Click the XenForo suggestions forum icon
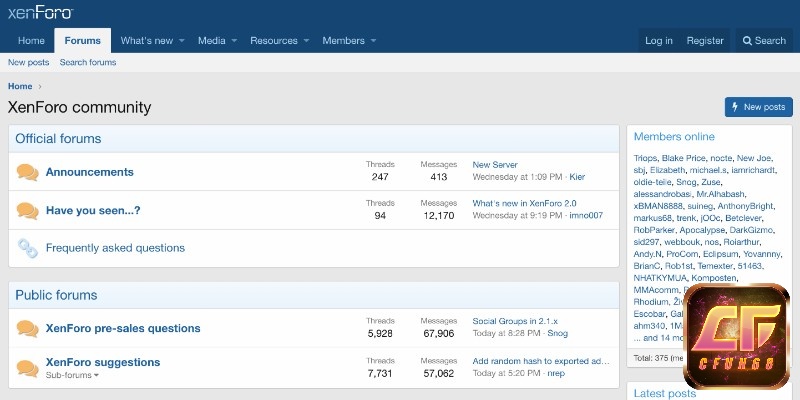This screenshot has height=400, width=800. (28, 367)
